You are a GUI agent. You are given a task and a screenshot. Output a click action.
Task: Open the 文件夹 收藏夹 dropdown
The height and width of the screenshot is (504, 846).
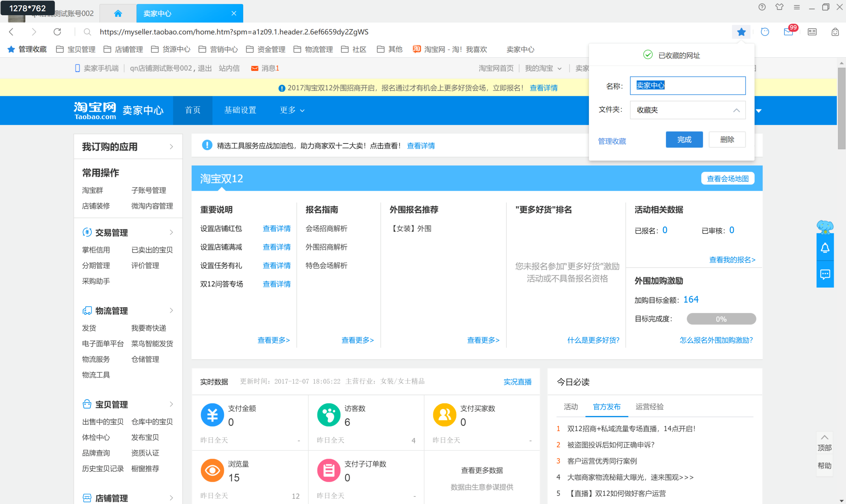point(687,110)
